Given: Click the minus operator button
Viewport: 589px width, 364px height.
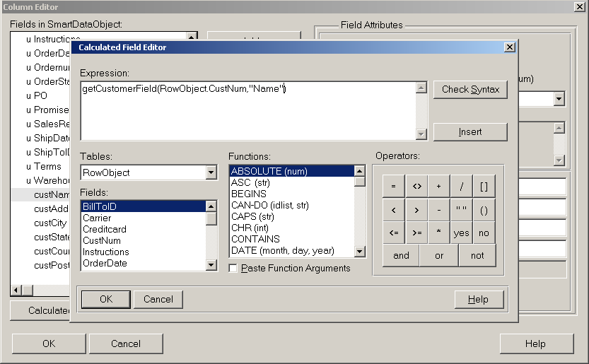Looking at the screenshot, I should pyautogui.click(x=438, y=210).
